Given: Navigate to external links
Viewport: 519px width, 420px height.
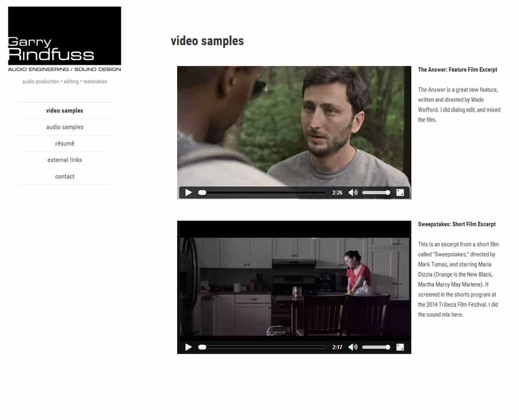Looking at the screenshot, I should [x=65, y=160].
